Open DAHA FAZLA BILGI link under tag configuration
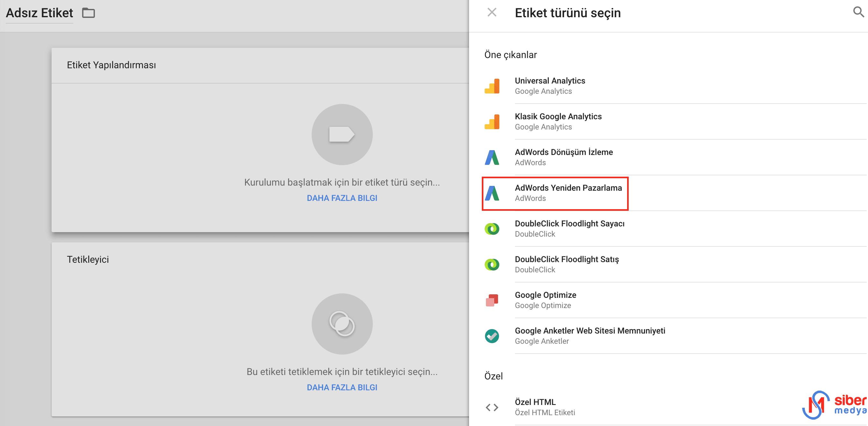 coord(342,198)
